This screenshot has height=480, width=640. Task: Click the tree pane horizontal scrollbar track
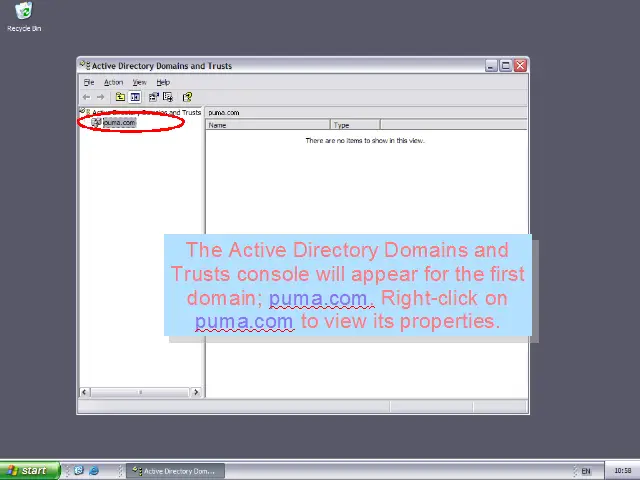click(140, 392)
